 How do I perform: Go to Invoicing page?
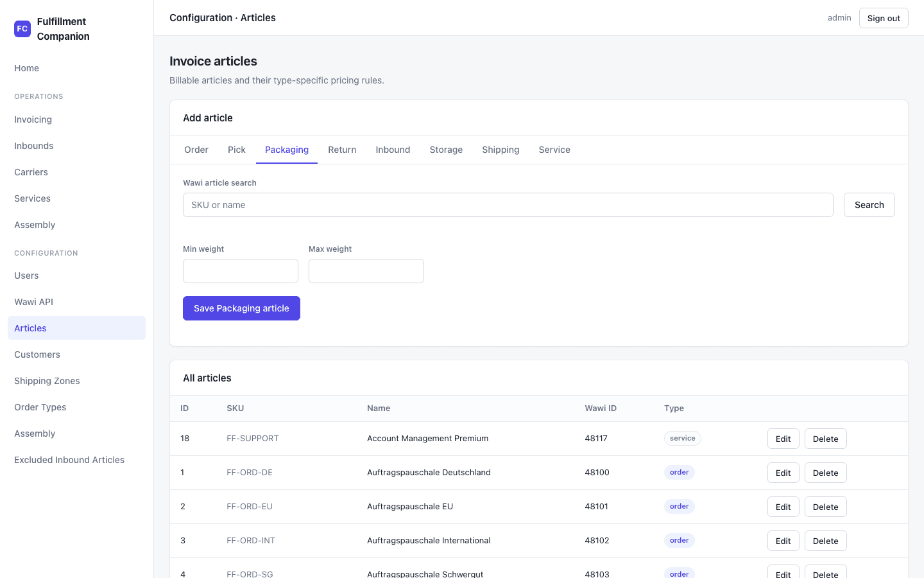pos(76,119)
